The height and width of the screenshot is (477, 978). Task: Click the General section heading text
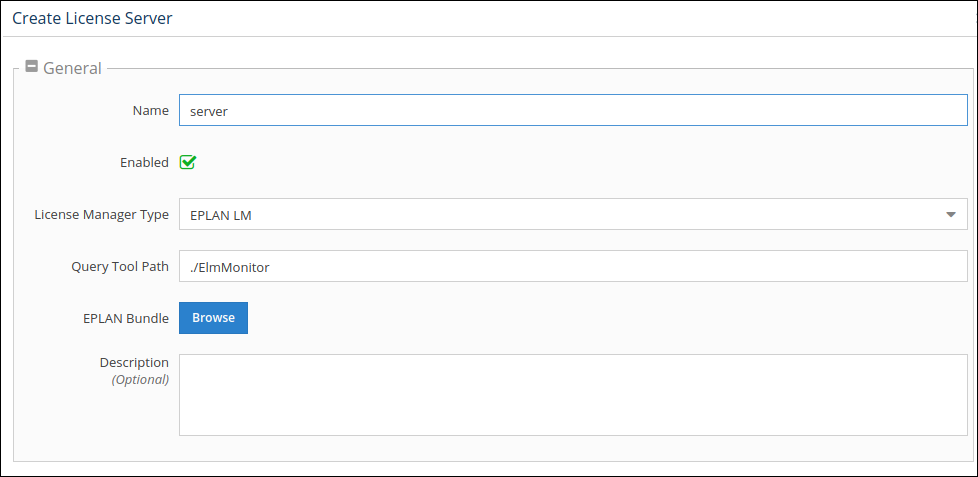72,68
